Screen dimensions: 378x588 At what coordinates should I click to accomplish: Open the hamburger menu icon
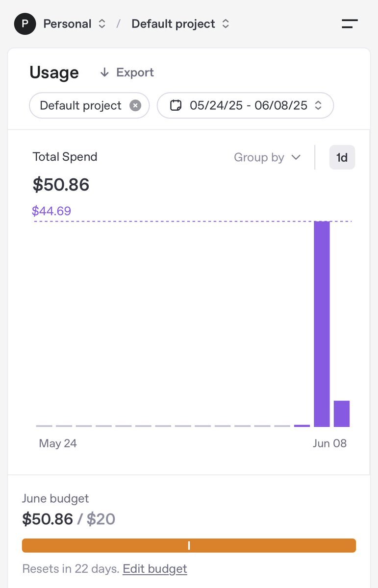[x=350, y=24]
